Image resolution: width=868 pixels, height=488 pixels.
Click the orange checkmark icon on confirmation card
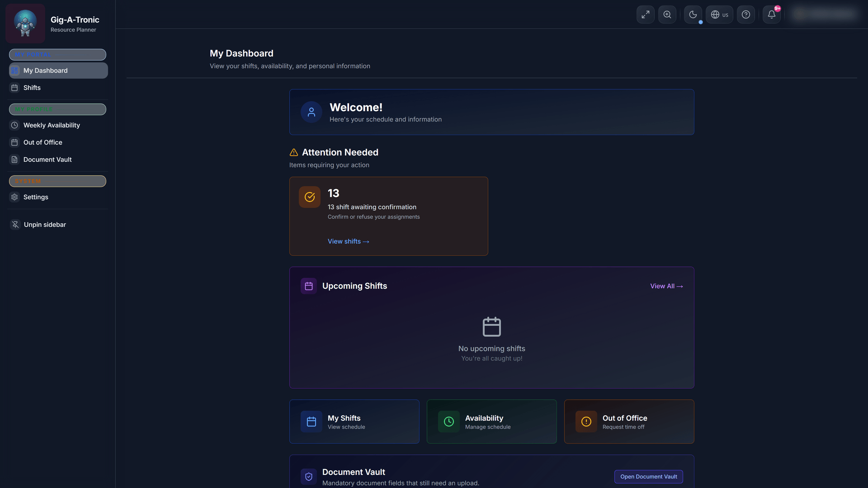pyautogui.click(x=310, y=197)
